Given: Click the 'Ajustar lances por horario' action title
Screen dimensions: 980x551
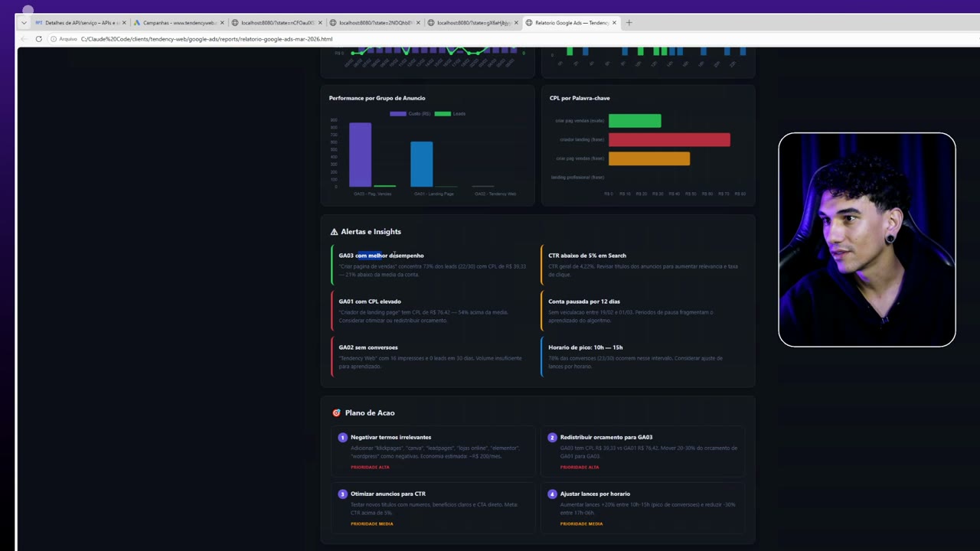Looking at the screenshot, I should [595, 494].
